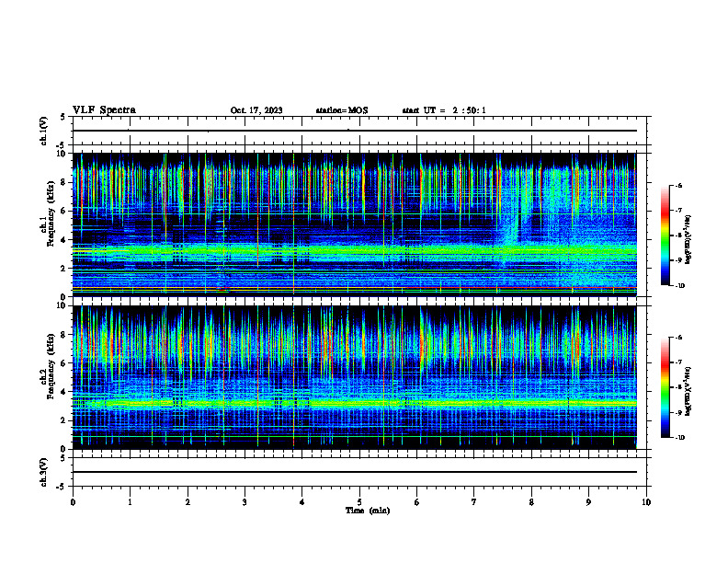
Task: Click the time axis tick label "3"
Action: [245, 502]
